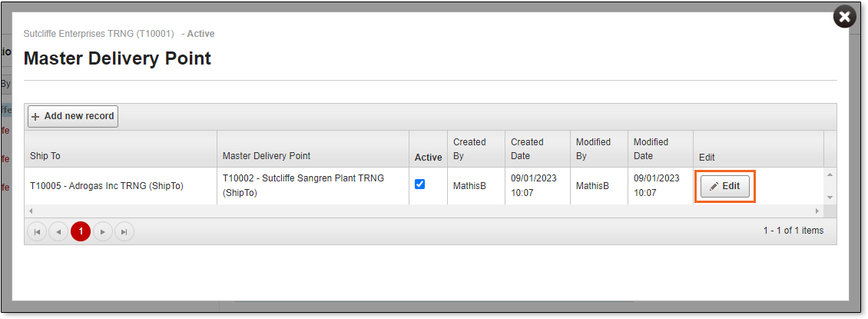868x319 pixels.
Task: Sort by Created Date column
Action: (527, 149)
